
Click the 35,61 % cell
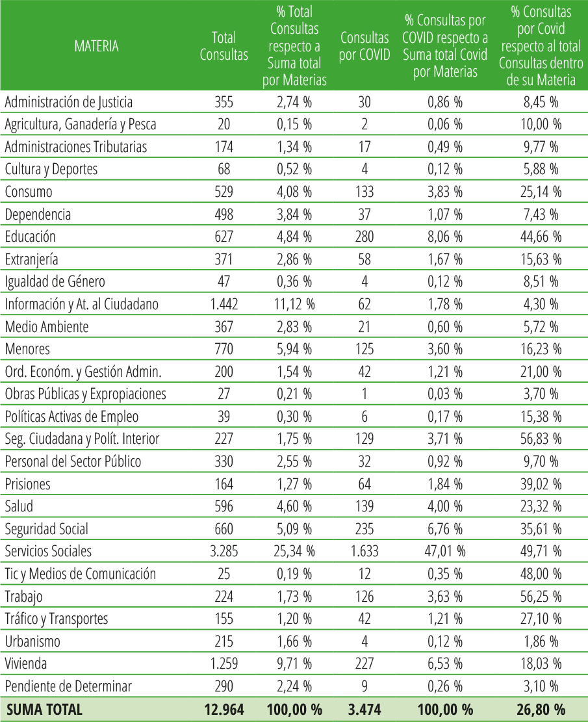tap(541, 529)
